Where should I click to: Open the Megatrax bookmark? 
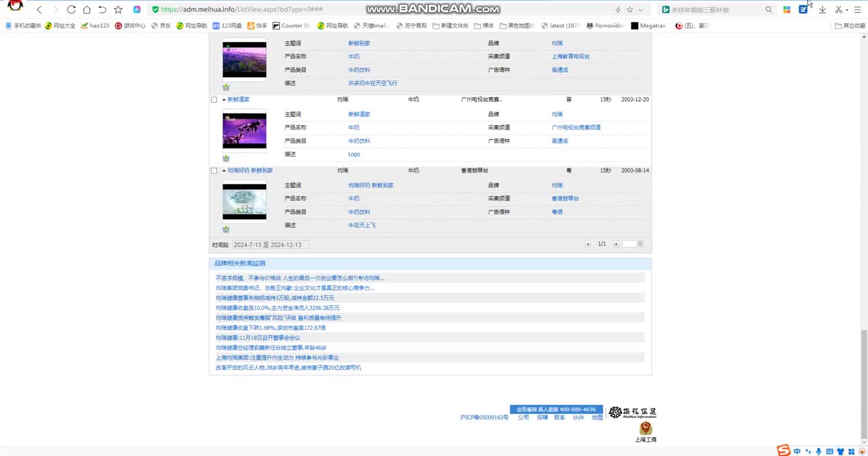(x=648, y=26)
